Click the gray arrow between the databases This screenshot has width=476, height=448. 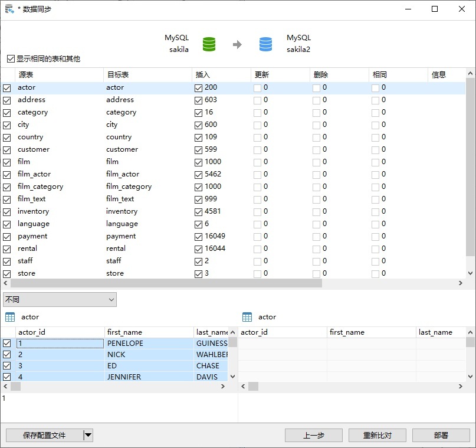[237, 45]
